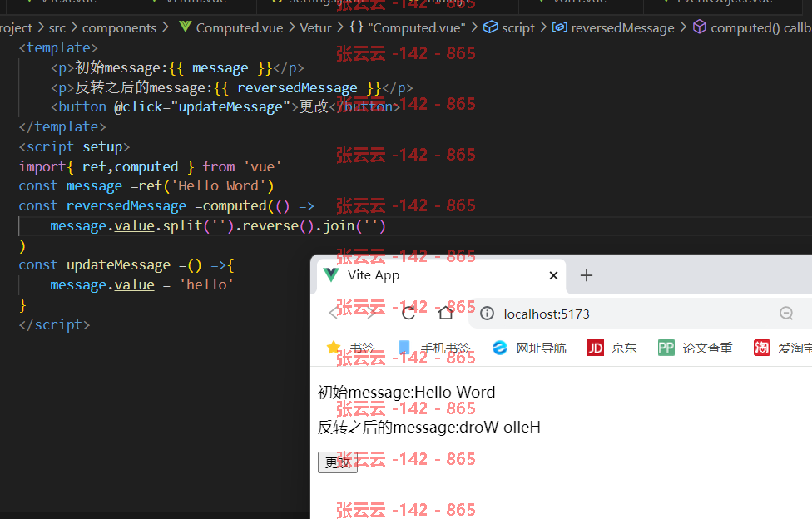The image size is (812, 519).
Task: Click the computed() purple cube icon in breadcrumb
Action: click(699, 27)
